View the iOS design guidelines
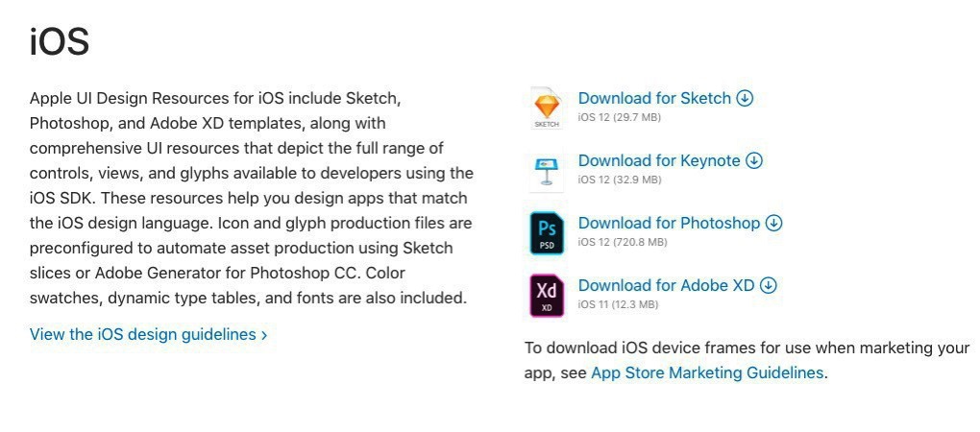 pos(143,334)
